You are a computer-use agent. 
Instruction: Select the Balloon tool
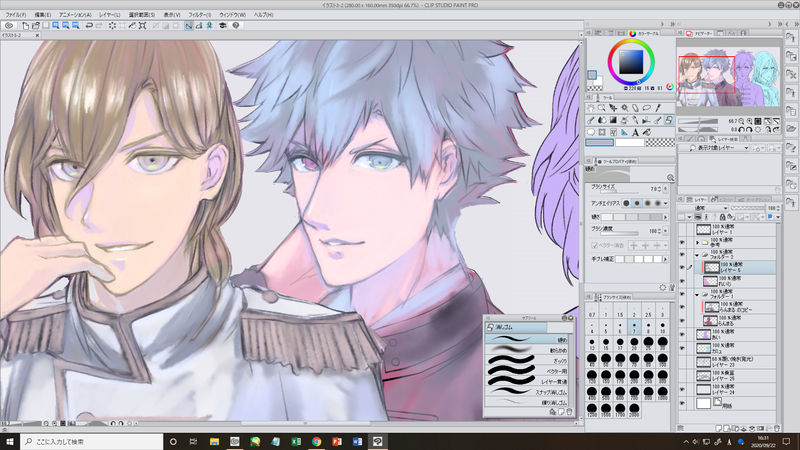tap(591, 132)
